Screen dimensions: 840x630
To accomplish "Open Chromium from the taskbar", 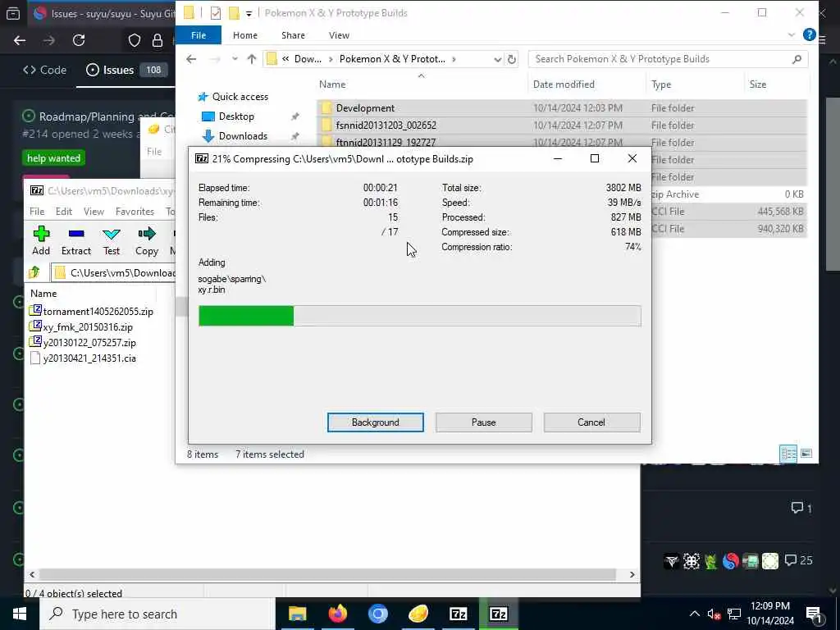I will (x=377, y=614).
